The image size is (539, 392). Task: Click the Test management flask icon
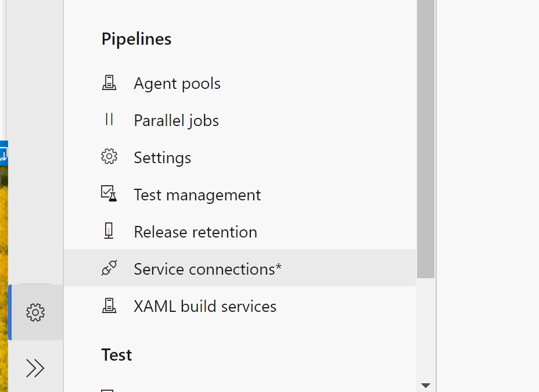pyautogui.click(x=109, y=194)
